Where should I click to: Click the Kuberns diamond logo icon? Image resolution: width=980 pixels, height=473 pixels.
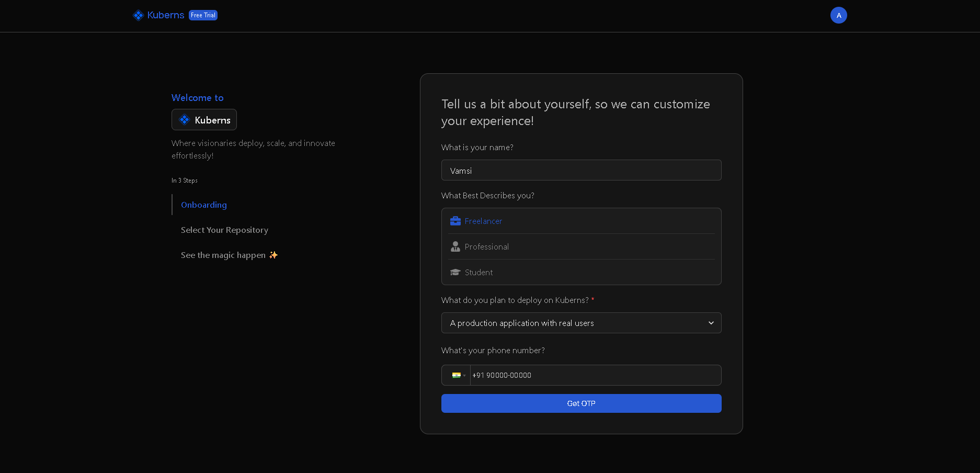138,15
